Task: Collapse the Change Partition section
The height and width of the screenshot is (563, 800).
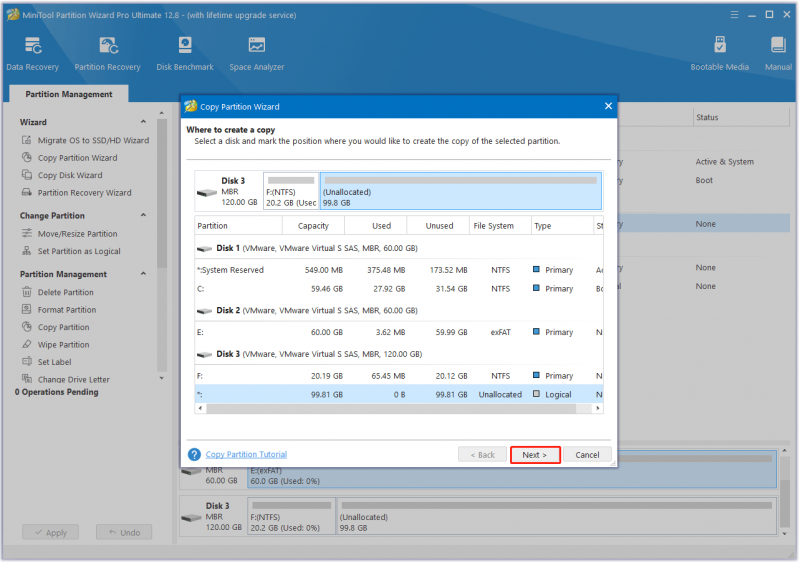Action: [x=143, y=215]
